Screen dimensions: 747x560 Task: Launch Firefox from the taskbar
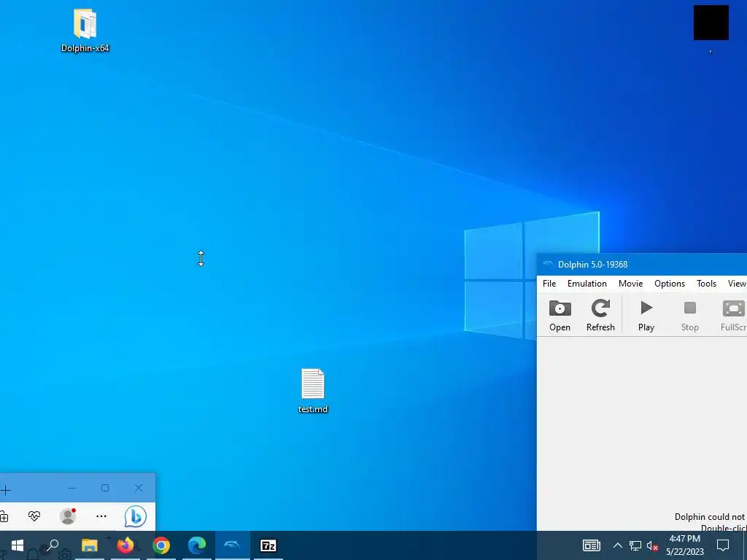tap(125, 545)
